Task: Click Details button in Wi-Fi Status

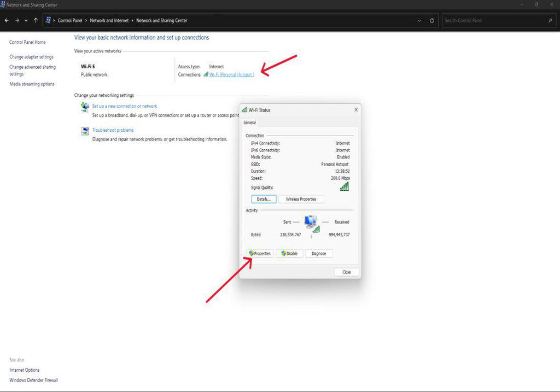Action: click(264, 199)
